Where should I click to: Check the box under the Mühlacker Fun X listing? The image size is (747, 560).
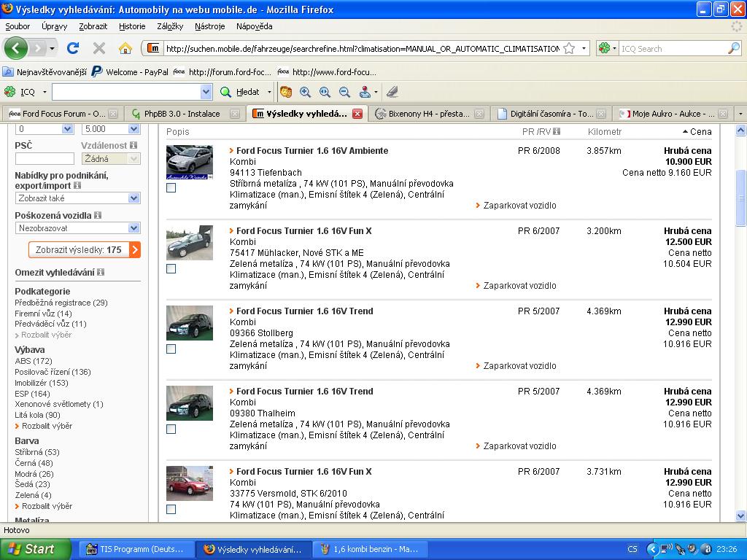[171, 268]
